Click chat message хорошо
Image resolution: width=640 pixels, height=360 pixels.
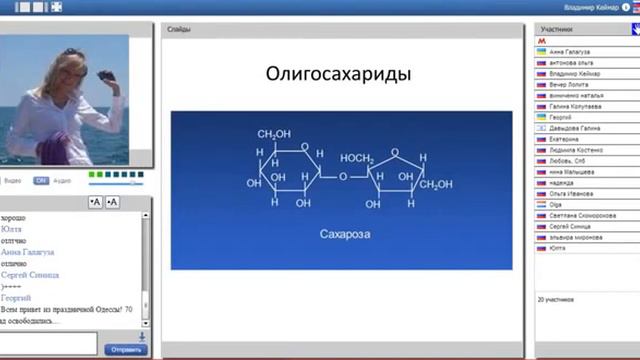pyautogui.click(x=13, y=218)
